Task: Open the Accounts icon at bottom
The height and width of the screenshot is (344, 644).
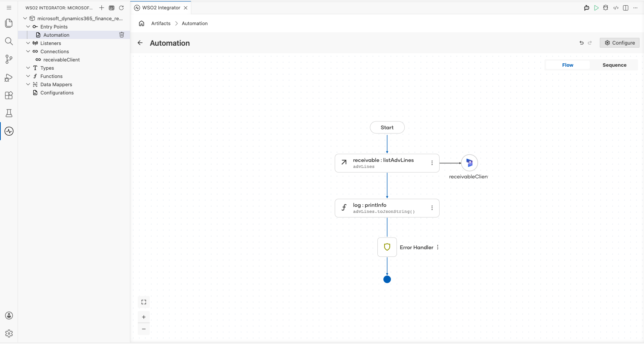Action: pos(9,316)
